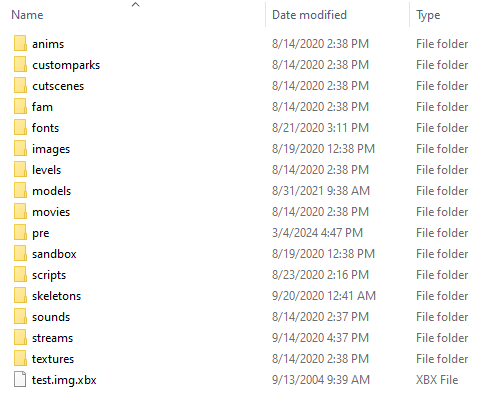
Task: Click the streams folder date 9/14/2020
Action: pos(320,338)
